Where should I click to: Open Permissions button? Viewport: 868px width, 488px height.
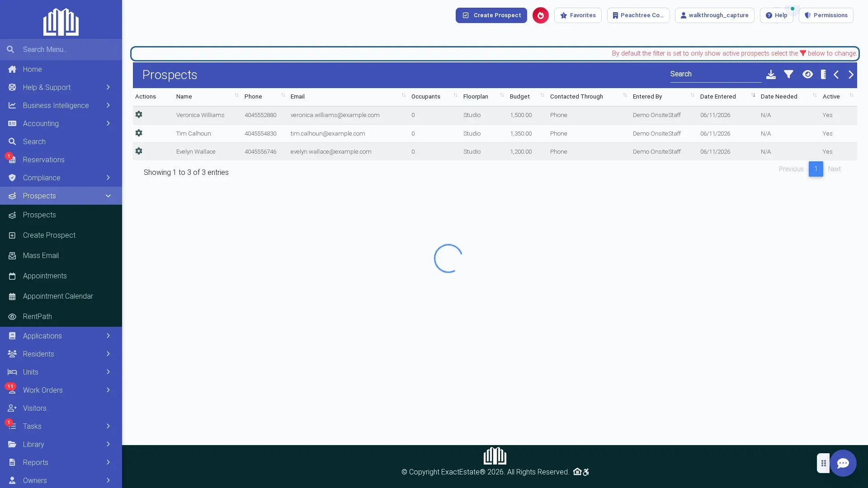click(826, 15)
